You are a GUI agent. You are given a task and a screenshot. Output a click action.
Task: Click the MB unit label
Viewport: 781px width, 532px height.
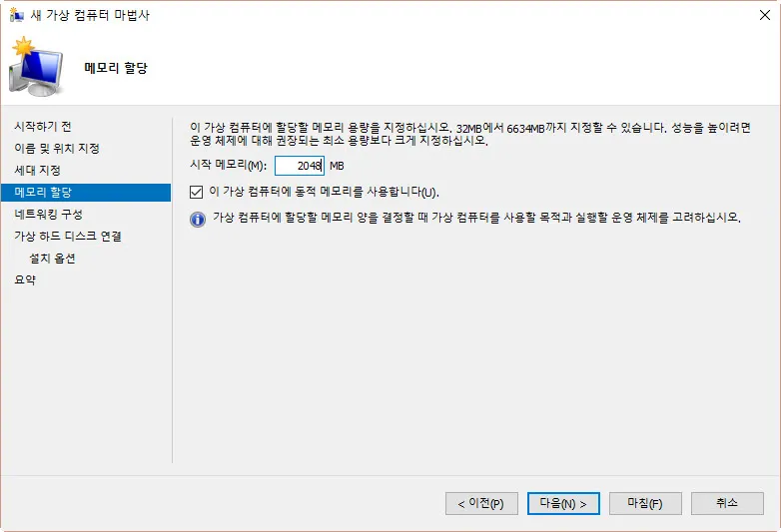[337, 166]
